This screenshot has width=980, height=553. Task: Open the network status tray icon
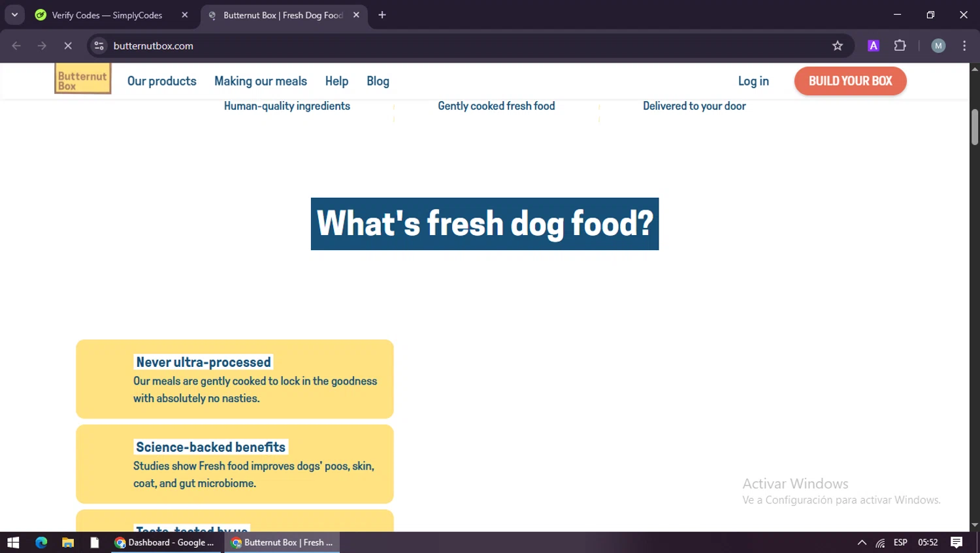[x=881, y=543]
